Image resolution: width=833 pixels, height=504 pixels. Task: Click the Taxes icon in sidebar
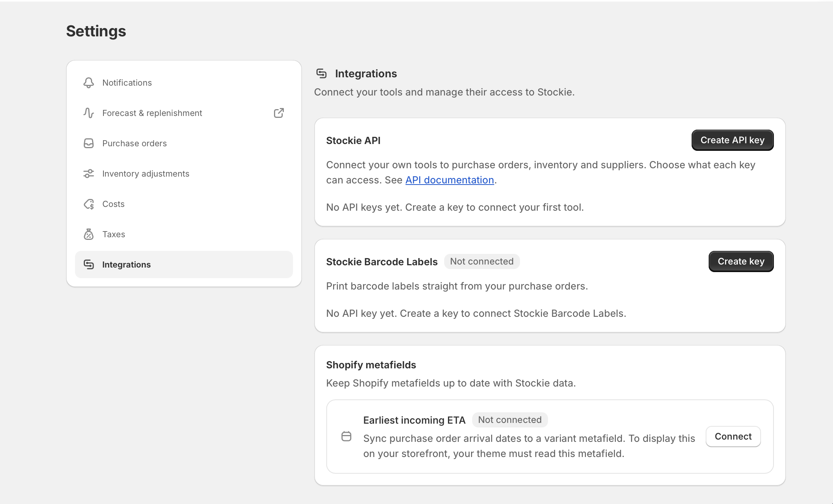tap(89, 234)
